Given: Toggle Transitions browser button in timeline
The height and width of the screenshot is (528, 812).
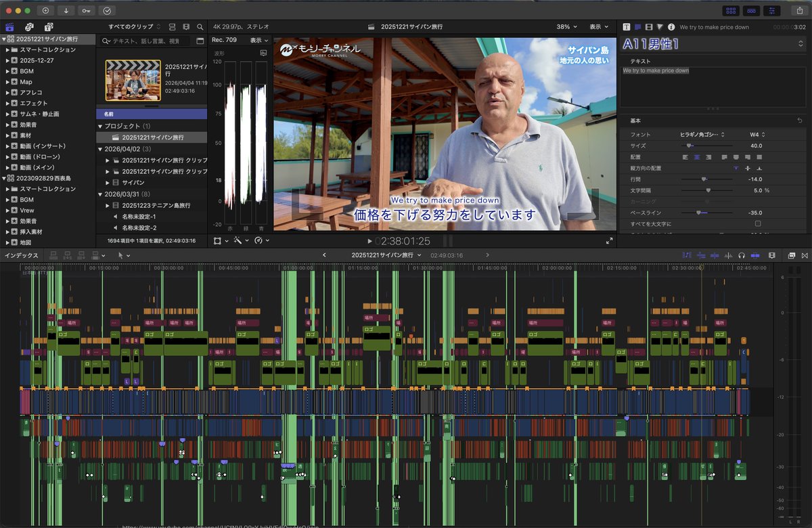Looking at the screenshot, I should [x=804, y=255].
